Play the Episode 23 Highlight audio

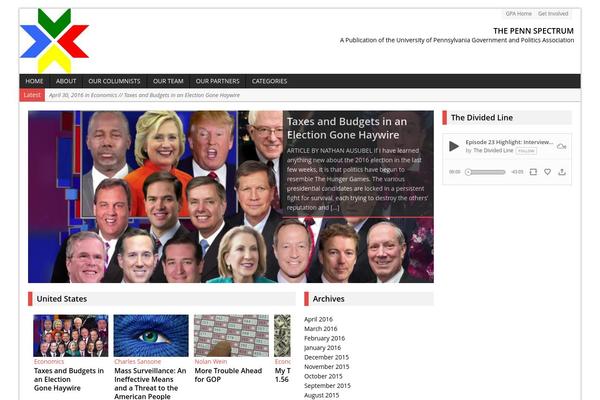[454, 146]
